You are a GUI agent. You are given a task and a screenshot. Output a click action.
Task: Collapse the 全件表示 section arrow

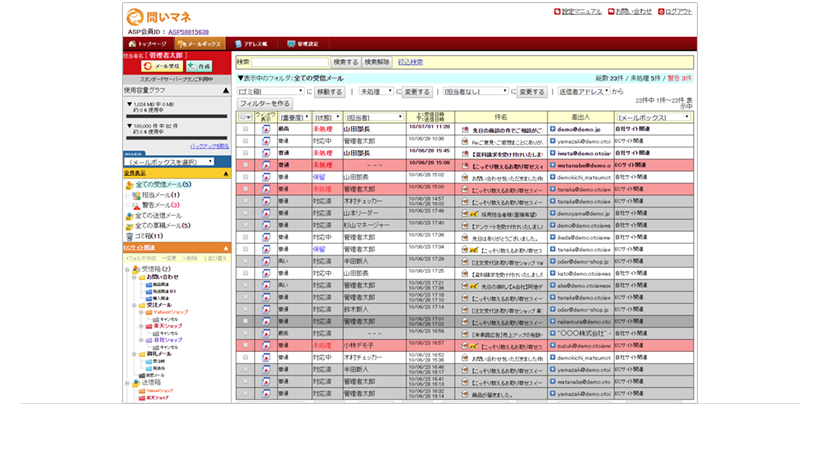[x=226, y=173]
